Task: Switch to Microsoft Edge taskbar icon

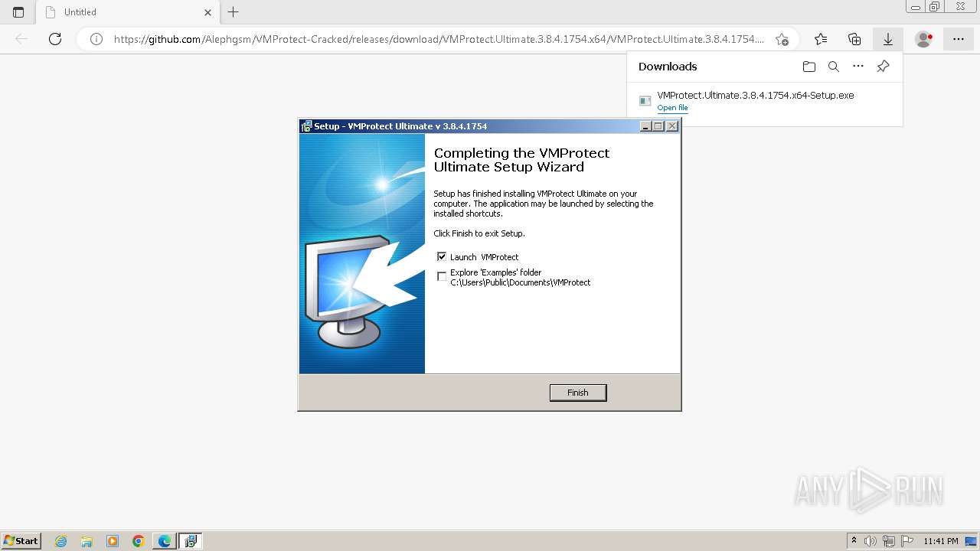Action: (165, 541)
